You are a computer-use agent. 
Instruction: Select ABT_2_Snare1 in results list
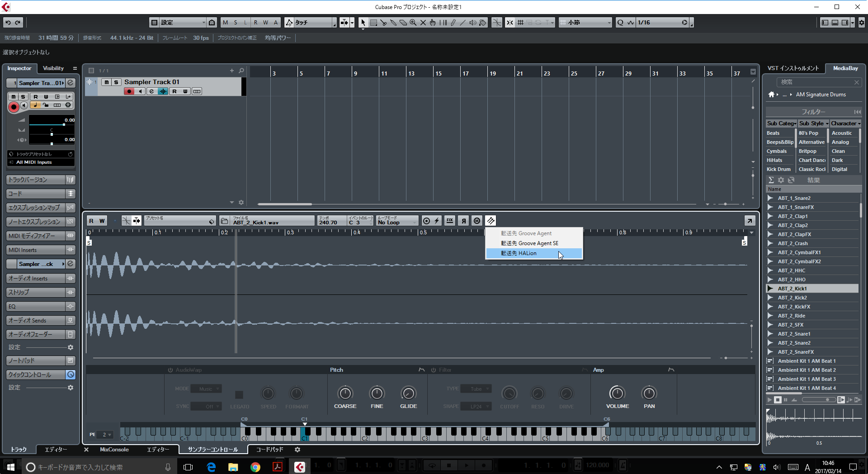pyautogui.click(x=812, y=334)
